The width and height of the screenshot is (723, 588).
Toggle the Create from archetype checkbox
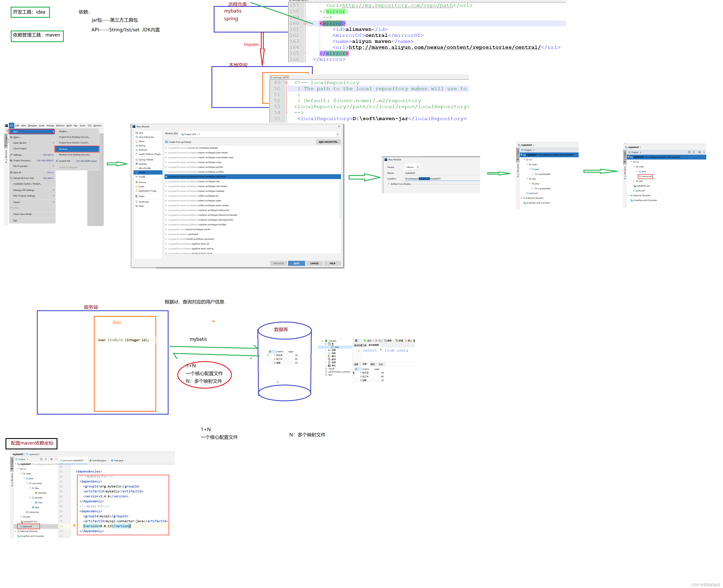coord(166,142)
